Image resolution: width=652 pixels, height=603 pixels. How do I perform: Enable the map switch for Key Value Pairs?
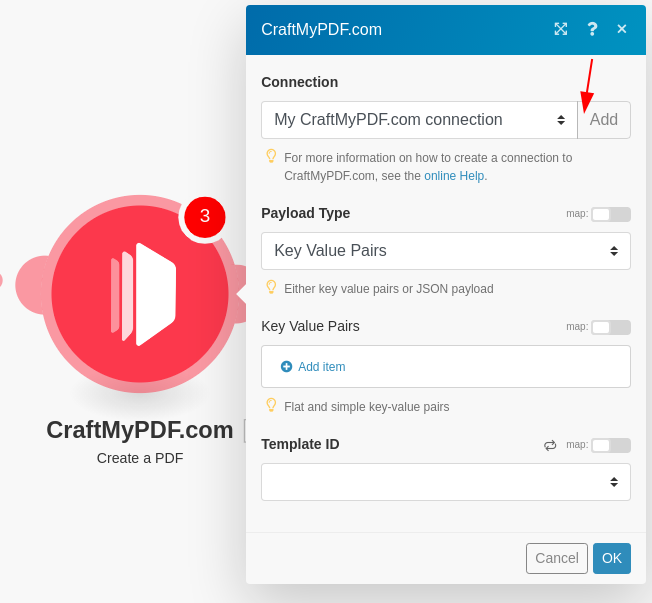tap(611, 327)
